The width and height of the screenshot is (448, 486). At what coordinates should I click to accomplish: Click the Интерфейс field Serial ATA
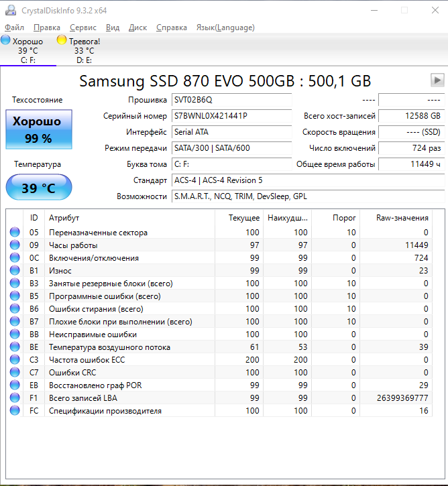pos(231,132)
